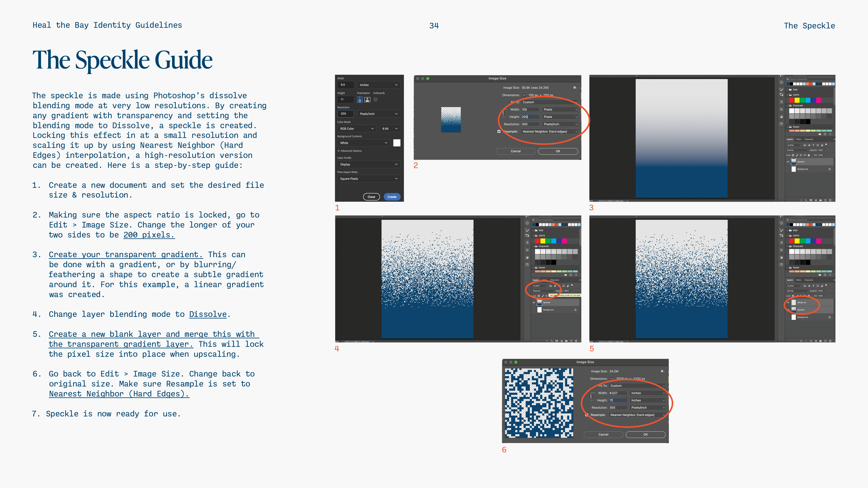Hide the Speckle layer in screenshot 3
The height and width of the screenshot is (488, 868).
788,162
